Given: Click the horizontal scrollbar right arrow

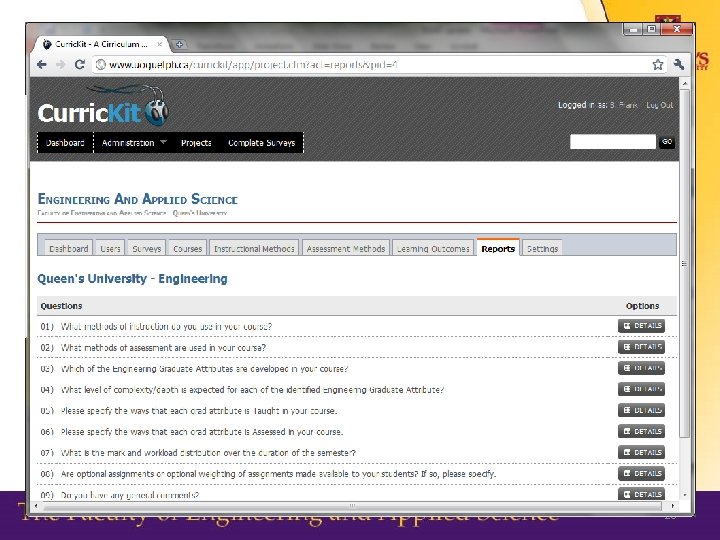Looking at the screenshot, I should click(x=672, y=506).
